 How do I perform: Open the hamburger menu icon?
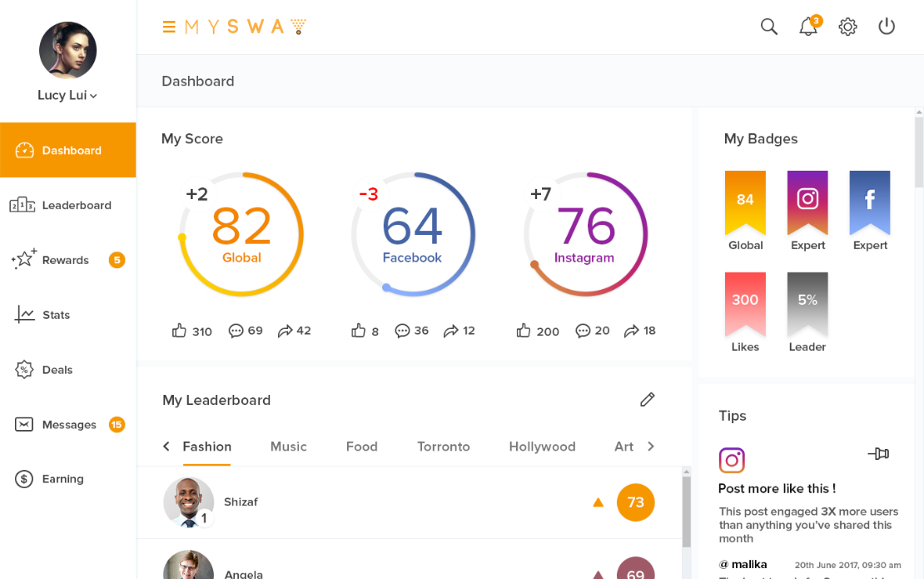pos(169,27)
